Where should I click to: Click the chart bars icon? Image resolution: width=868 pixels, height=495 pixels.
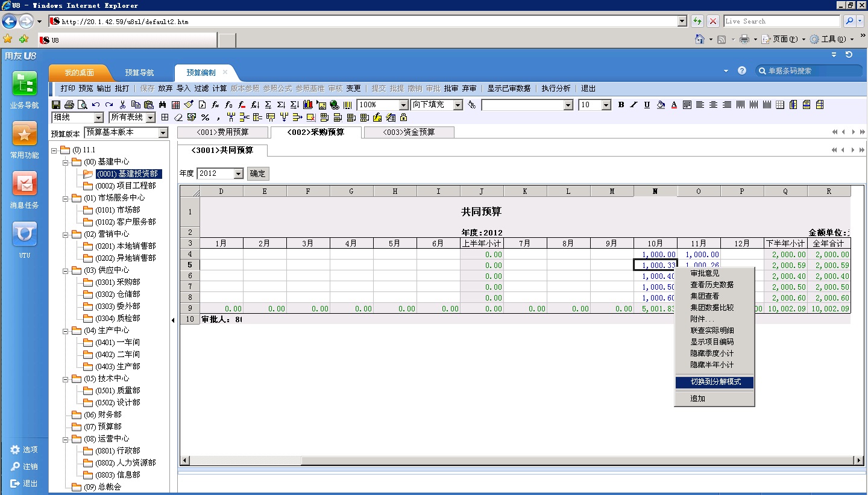pos(308,105)
